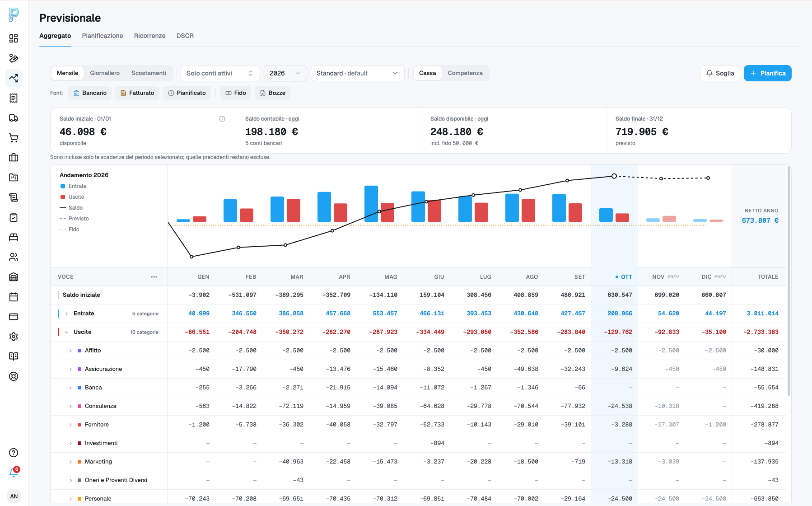Open the help question mark icon

14,453
